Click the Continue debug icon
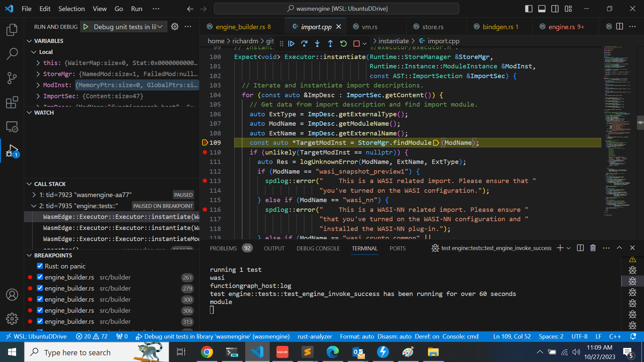Viewport: 644px width, 362px height. [291, 43]
